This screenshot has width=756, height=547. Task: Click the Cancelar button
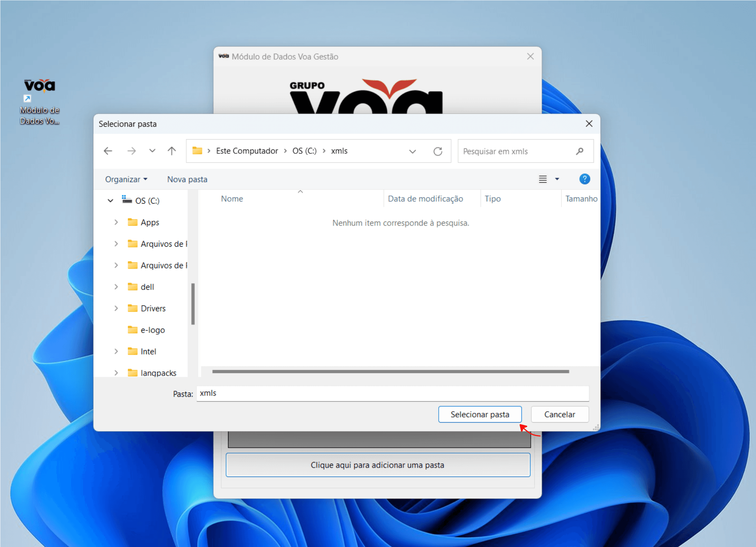(x=559, y=415)
